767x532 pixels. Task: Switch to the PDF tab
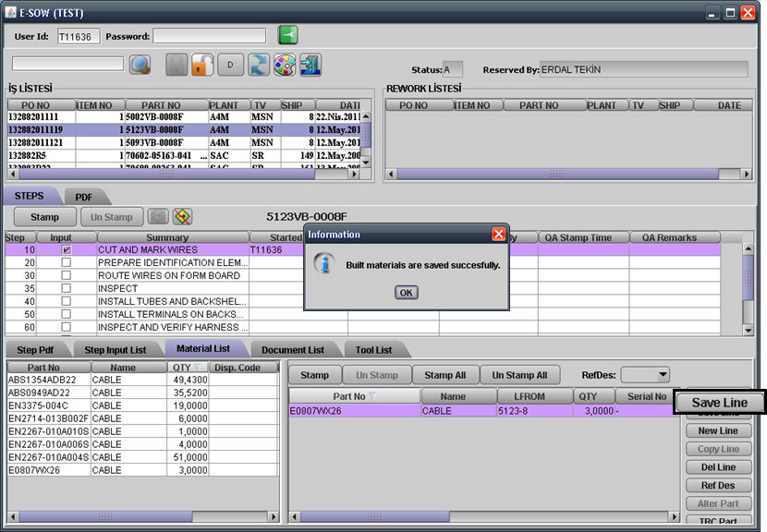click(x=84, y=197)
